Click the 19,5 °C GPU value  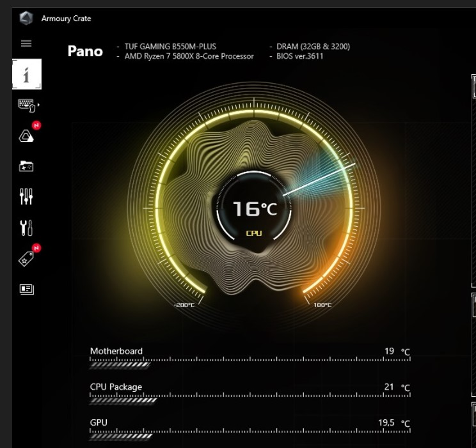pos(394,423)
